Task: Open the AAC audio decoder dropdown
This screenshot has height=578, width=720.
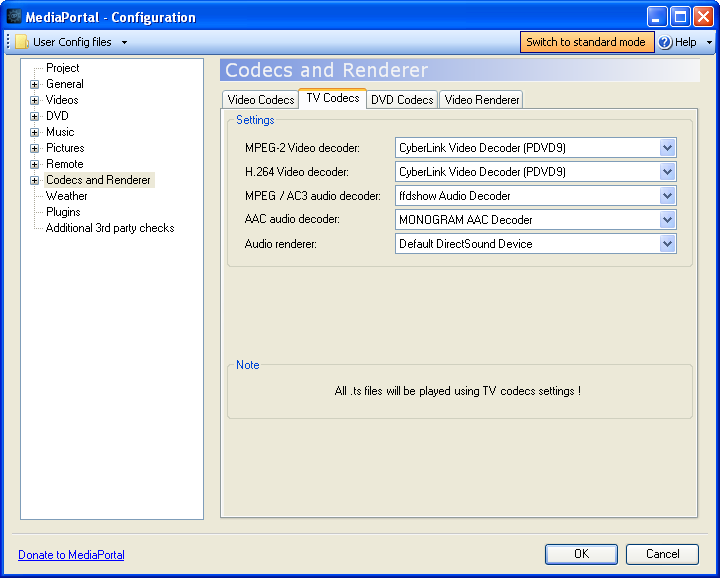Action: click(x=667, y=220)
